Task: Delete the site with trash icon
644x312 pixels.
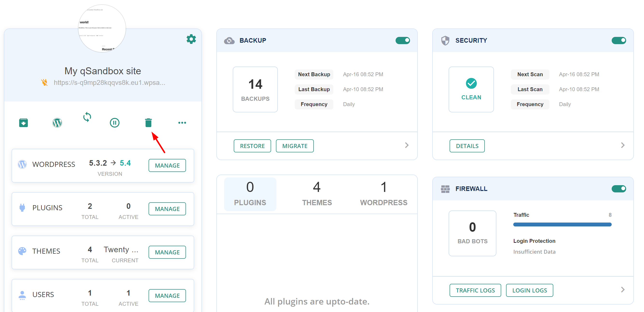Action: pyautogui.click(x=148, y=123)
